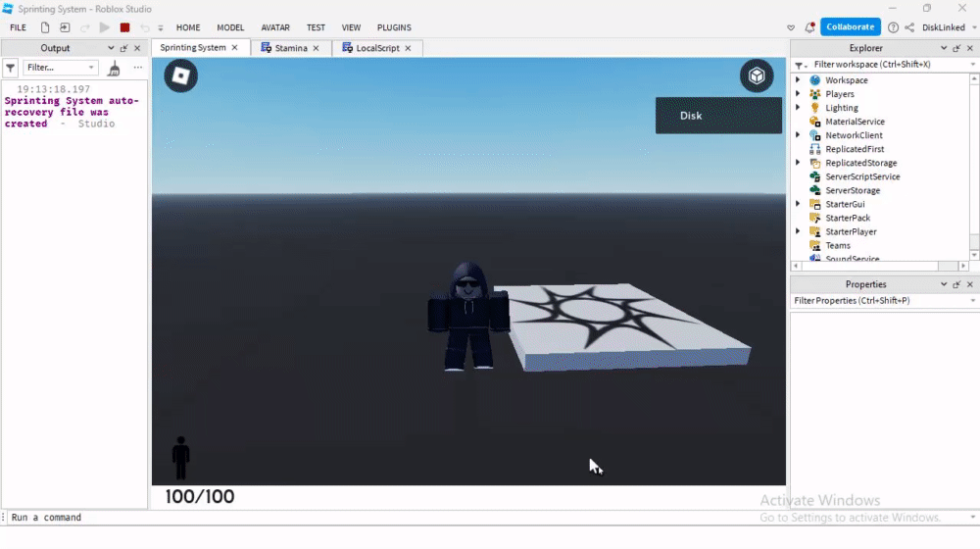
Task: Expand the Lighting tree node
Action: pyautogui.click(x=798, y=108)
